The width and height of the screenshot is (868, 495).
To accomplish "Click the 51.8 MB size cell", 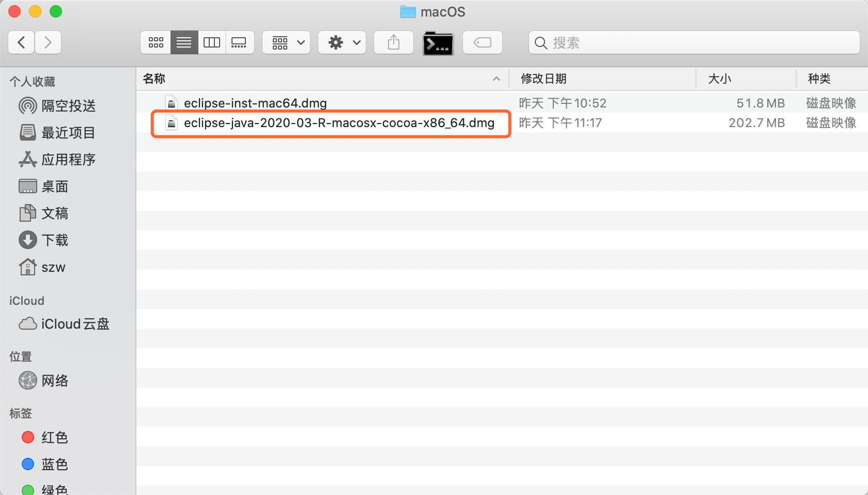I will 761,103.
